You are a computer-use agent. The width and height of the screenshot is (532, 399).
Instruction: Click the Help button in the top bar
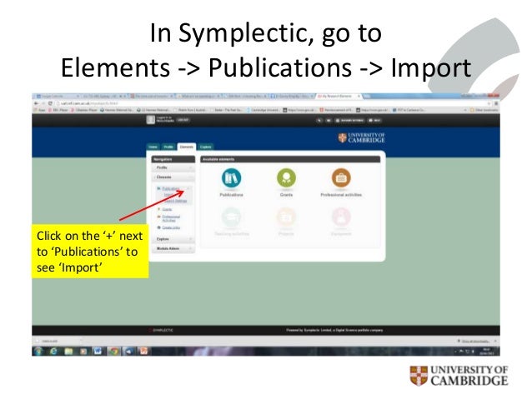pyautogui.click(x=375, y=120)
